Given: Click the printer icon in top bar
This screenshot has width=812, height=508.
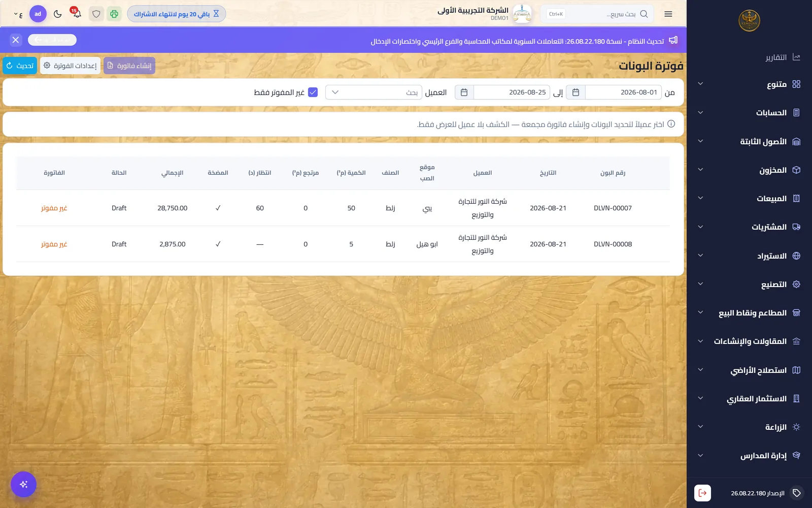Looking at the screenshot, I should click(x=114, y=14).
